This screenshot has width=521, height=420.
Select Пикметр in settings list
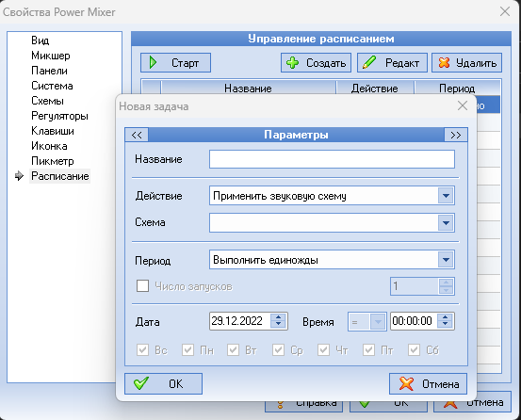(53, 161)
